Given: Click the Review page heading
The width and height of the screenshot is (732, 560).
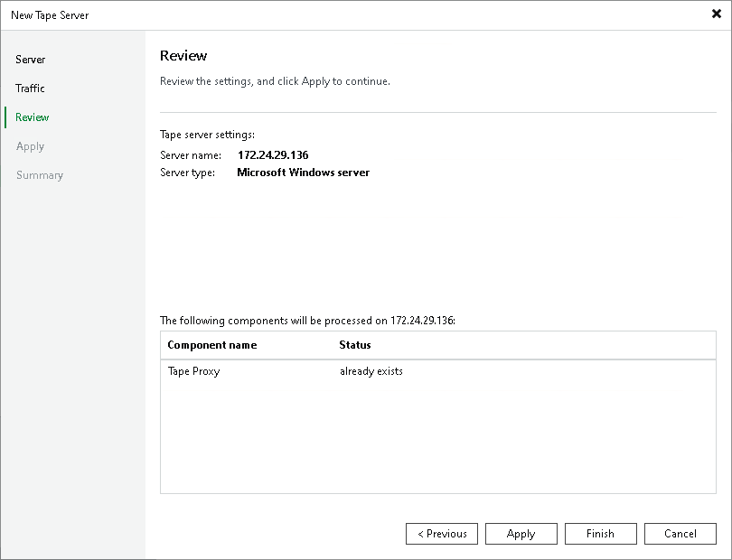Looking at the screenshot, I should coord(183,55).
